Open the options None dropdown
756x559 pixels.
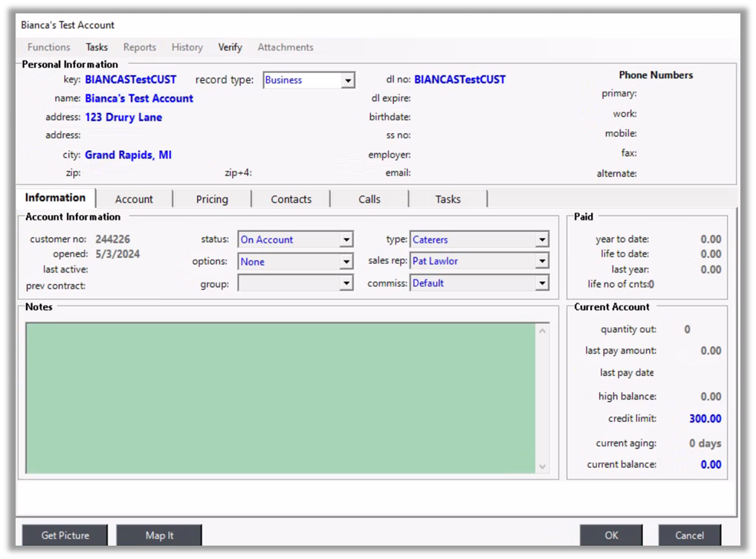coord(346,262)
